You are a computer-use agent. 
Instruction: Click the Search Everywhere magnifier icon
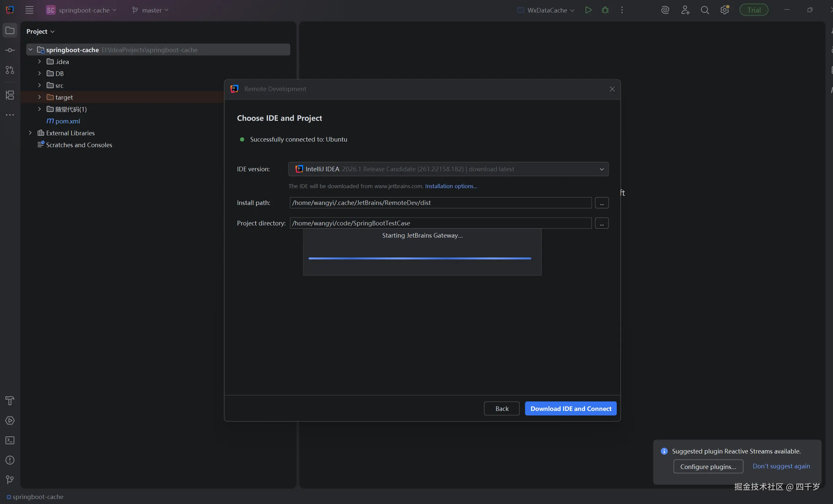pyautogui.click(x=705, y=10)
